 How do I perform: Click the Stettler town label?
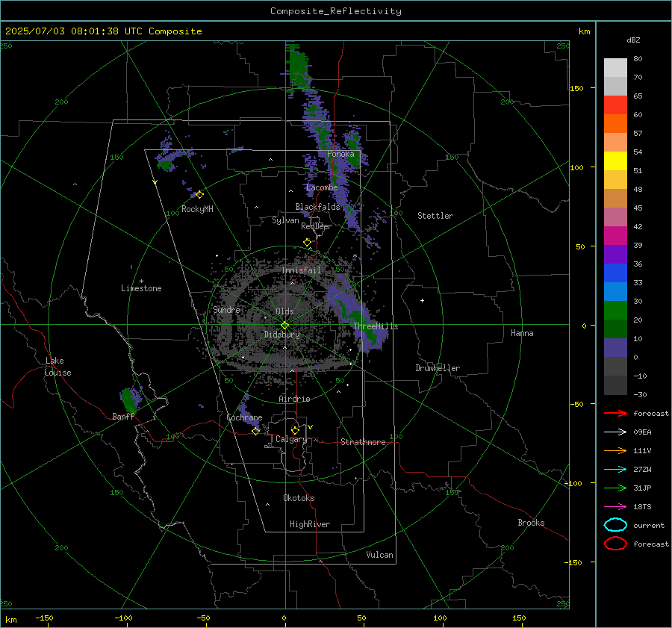pyautogui.click(x=435, y=216)
